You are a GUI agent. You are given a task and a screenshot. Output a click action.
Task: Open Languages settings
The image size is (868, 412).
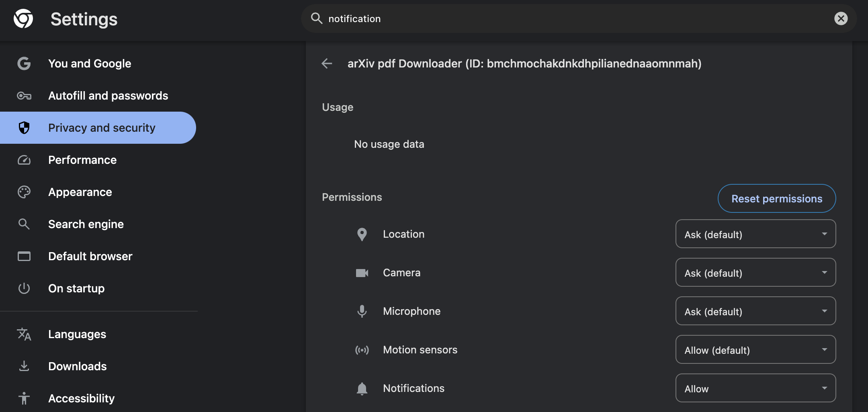(98, 334)
